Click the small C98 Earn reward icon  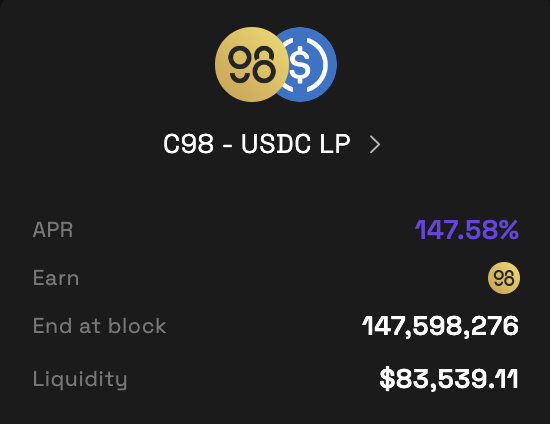[504, 278]
